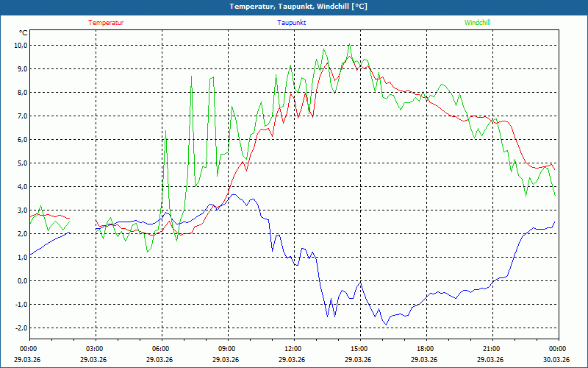Select the 09:00 time axis marker
588x368 pixels.
click(x=227, y=349)
